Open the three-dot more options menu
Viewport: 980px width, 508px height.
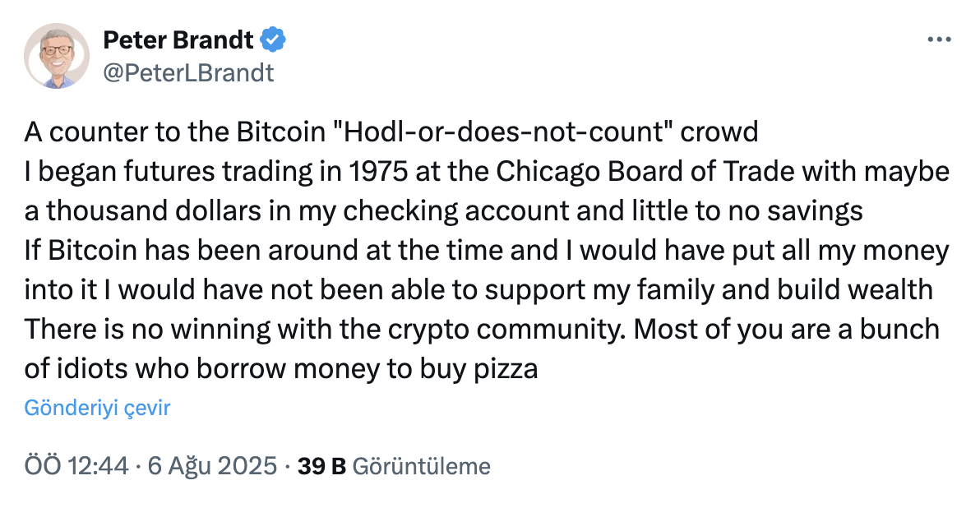939,40
